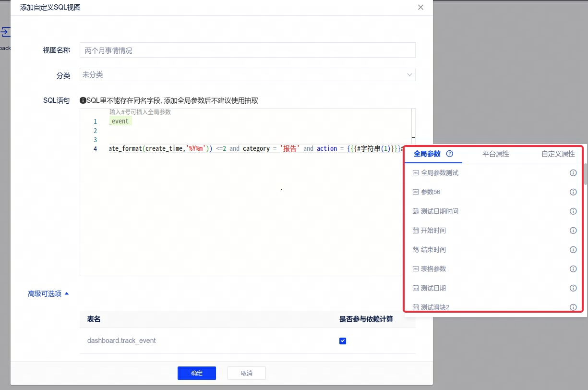588x390 pixels.
Task: Click info icon for 开始时间 parameter
Action: tap(573, 231)
